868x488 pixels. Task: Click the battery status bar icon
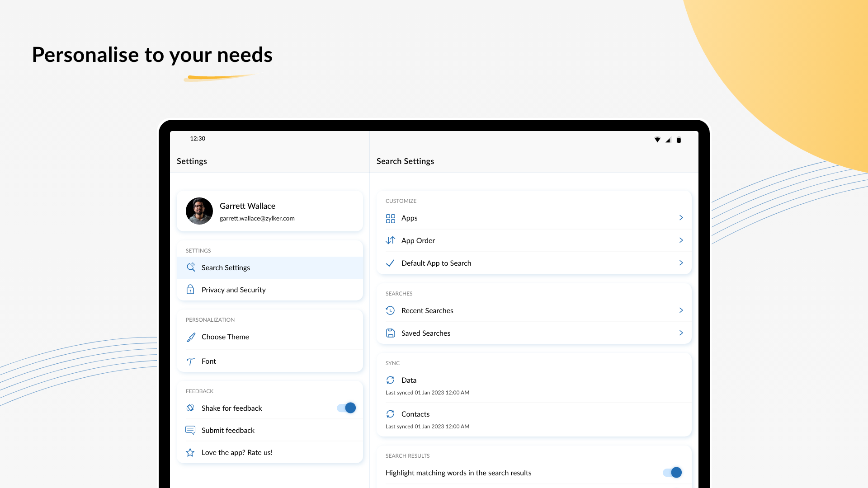[x=679, y=140]
